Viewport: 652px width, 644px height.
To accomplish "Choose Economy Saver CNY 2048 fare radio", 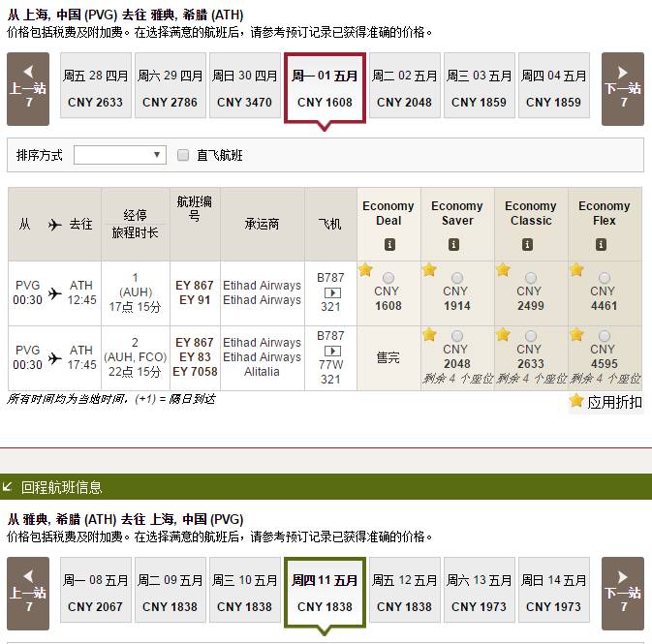I will [x=457, y=335].
